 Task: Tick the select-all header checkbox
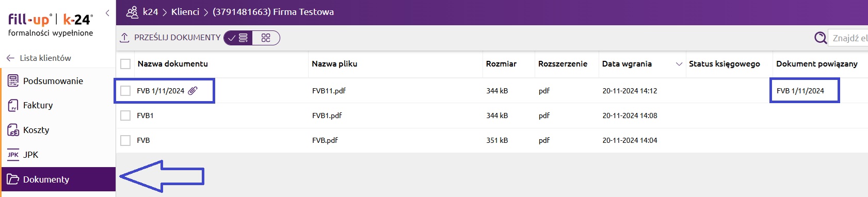125,64
